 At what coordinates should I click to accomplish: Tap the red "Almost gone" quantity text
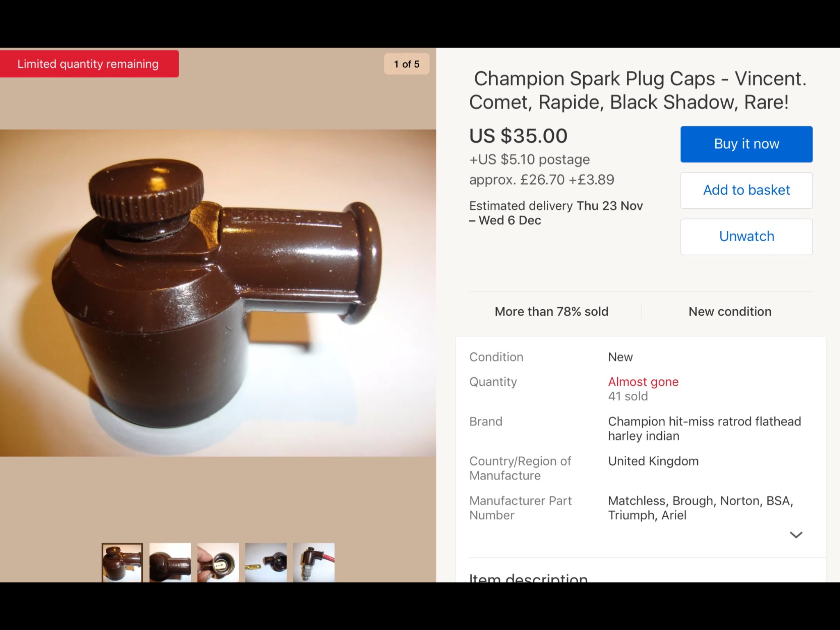643,382
